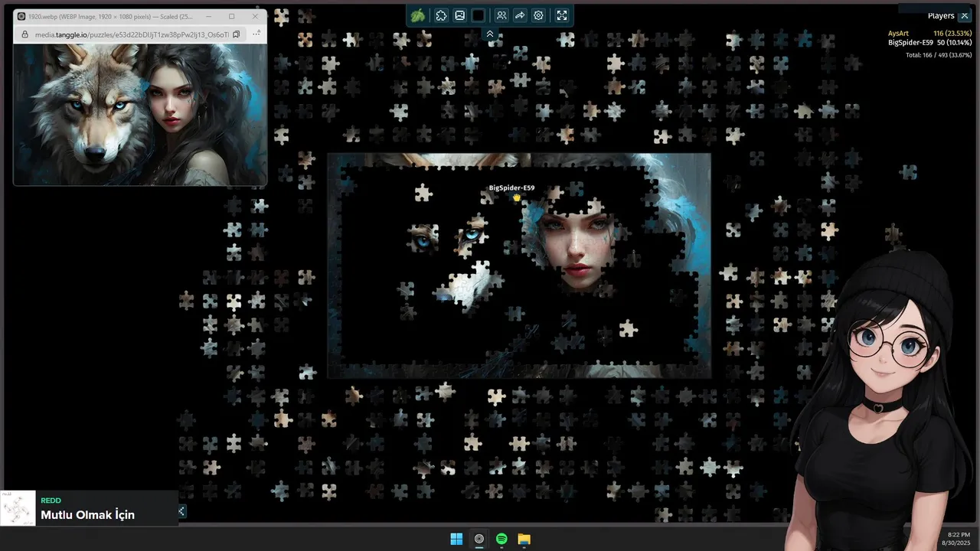This screenshot has height=551, width=980.
Task: Enter fullscreen with the expand icon
Action: [562, 15]
